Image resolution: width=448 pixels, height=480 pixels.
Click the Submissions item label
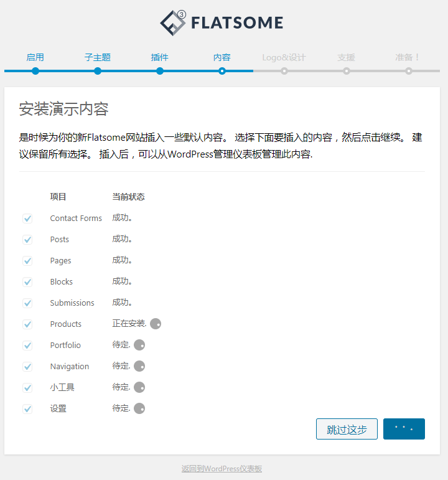[x=72, y=303]
